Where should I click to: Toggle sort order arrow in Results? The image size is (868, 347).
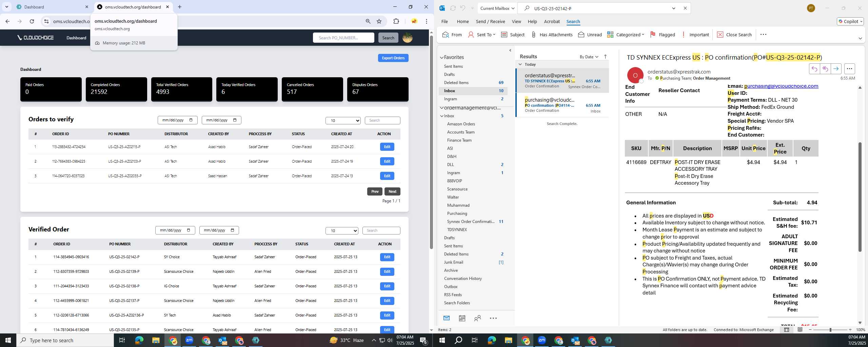click(x=605, y=57)
